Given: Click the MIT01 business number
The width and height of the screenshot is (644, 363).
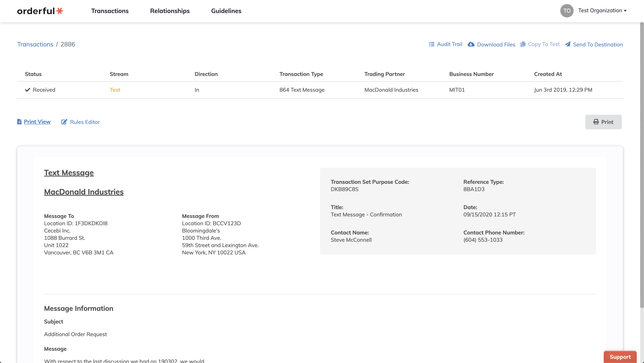Looking at the screenshot, I should pyautogui.click(x=457, y=90).
